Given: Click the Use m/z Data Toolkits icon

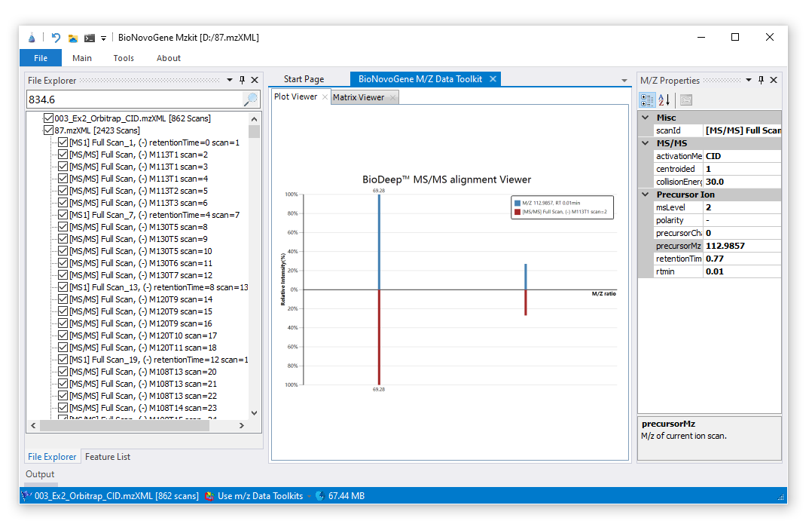Looking at the screenshot, I should coord(209,496).
